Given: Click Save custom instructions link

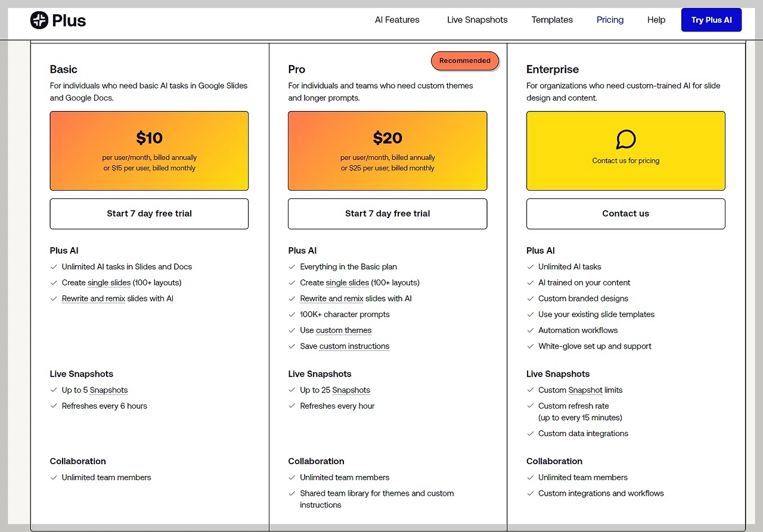Looking at the screenshot, I should (354, 346).
